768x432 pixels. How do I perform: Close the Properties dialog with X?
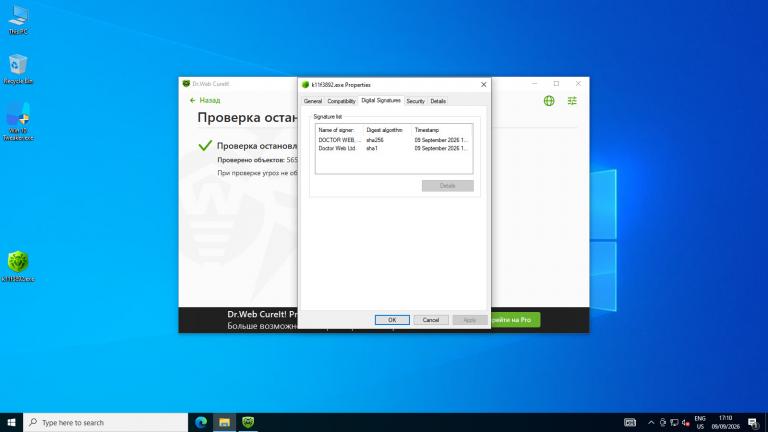pos(483,85)
